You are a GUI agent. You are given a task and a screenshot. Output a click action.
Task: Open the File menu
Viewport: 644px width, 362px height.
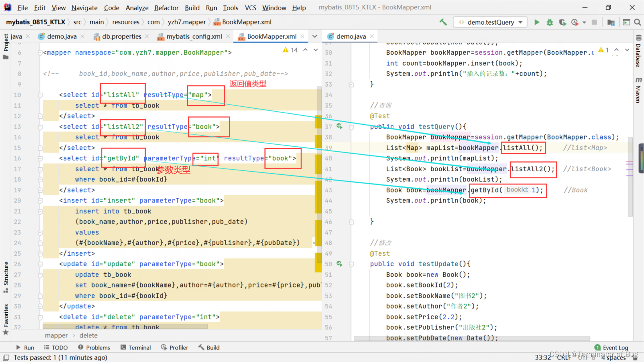[x=23, y=8]
